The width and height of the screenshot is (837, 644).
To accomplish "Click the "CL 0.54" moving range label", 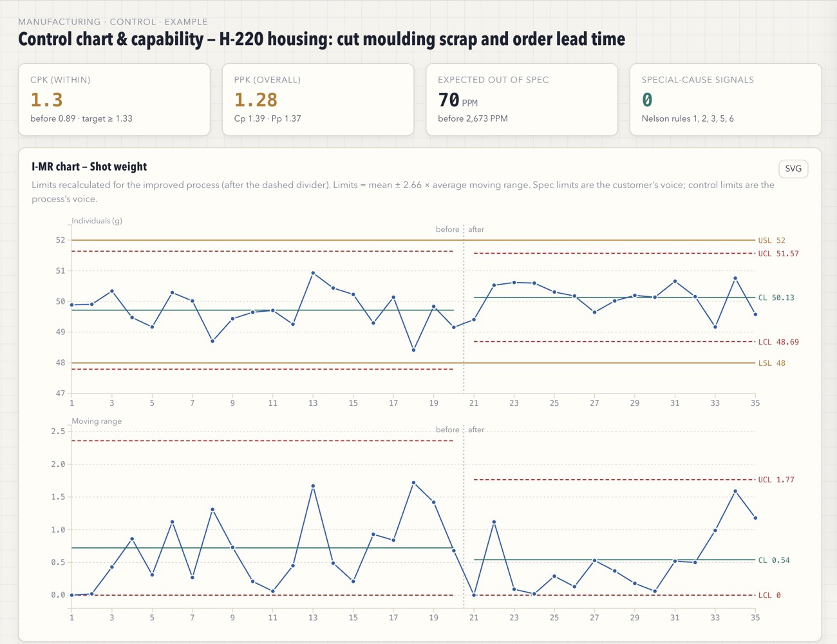I will [x=774, y=560].
